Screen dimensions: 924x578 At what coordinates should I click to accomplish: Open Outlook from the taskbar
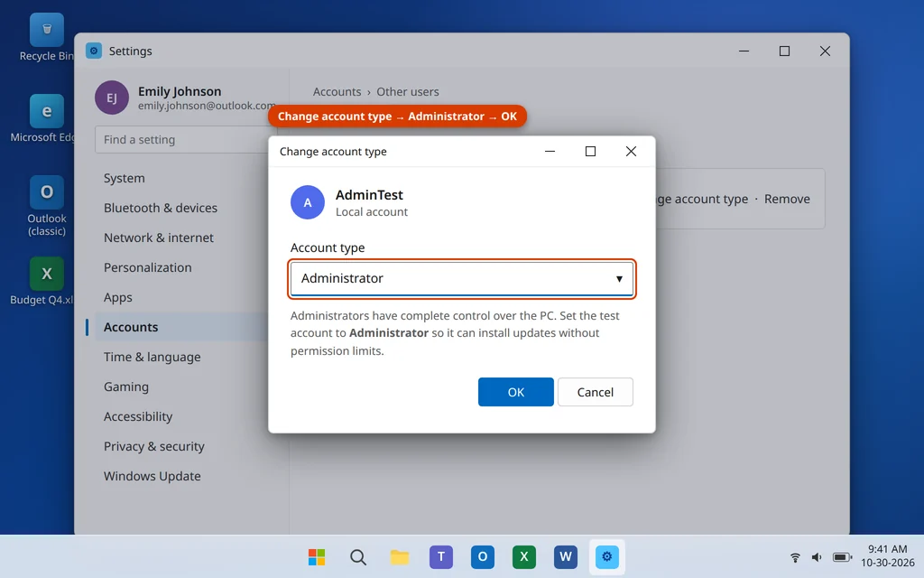pos(482,556)
